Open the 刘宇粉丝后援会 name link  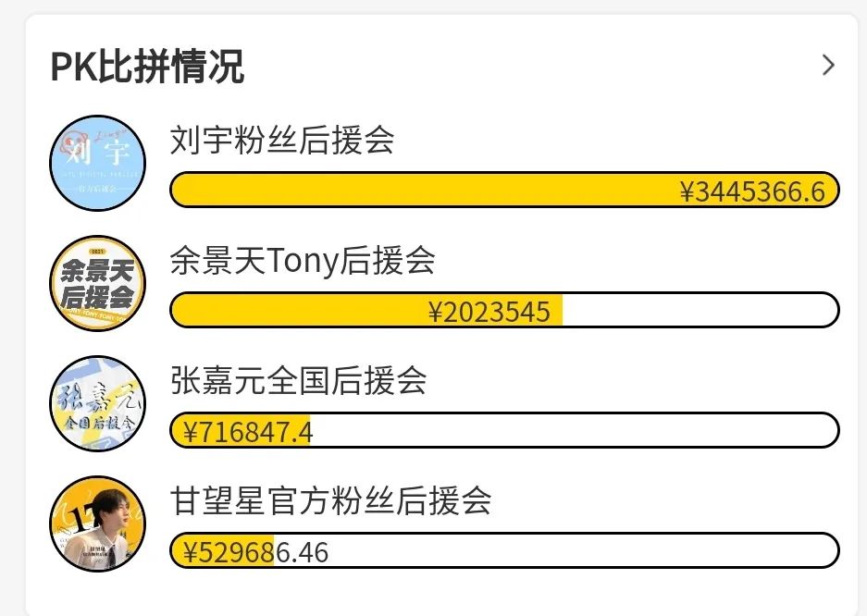coord(282,141)
